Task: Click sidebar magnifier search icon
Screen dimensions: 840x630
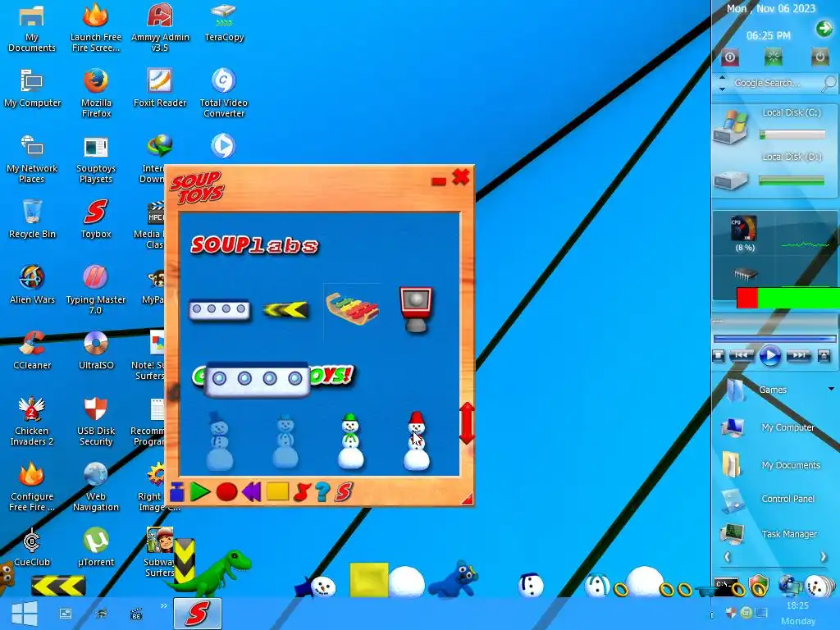Action: pos(829,83)
